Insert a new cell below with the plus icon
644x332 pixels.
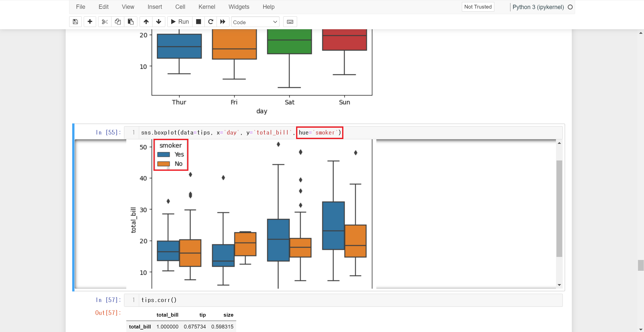tap(90, 22)
